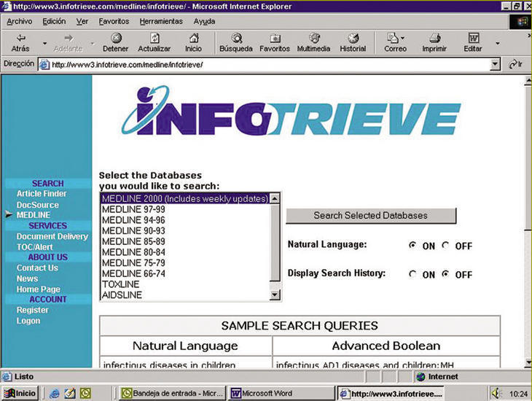Open the Búsqueda search icon
Screen dimensions: 532x401
pos(236,38)
